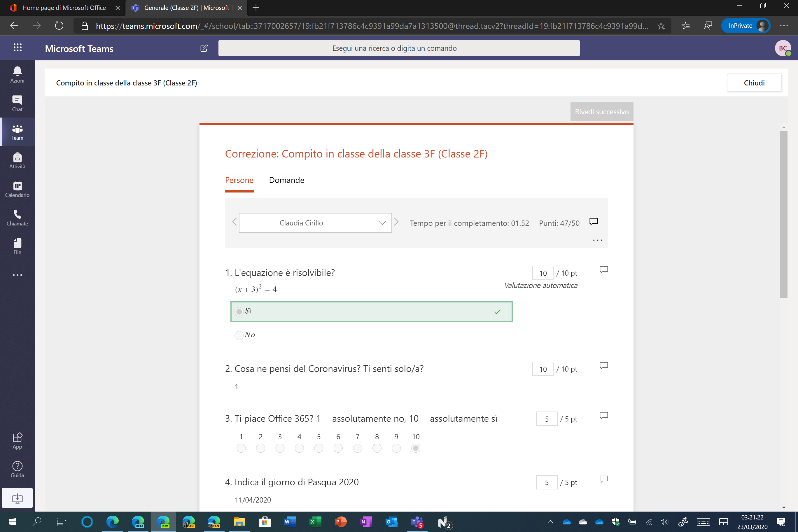
Task: Open Guida help
Action: pos(17,470)
